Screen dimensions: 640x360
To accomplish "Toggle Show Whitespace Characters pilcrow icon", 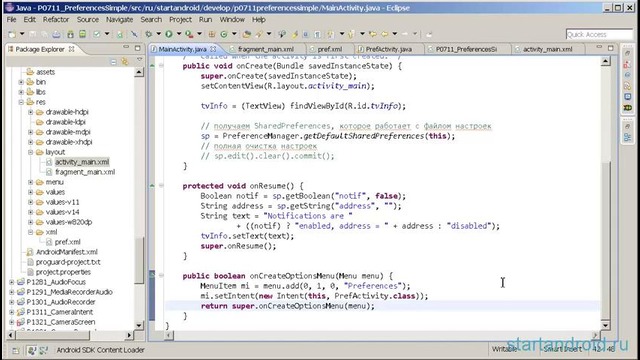I will click(317, 34).
